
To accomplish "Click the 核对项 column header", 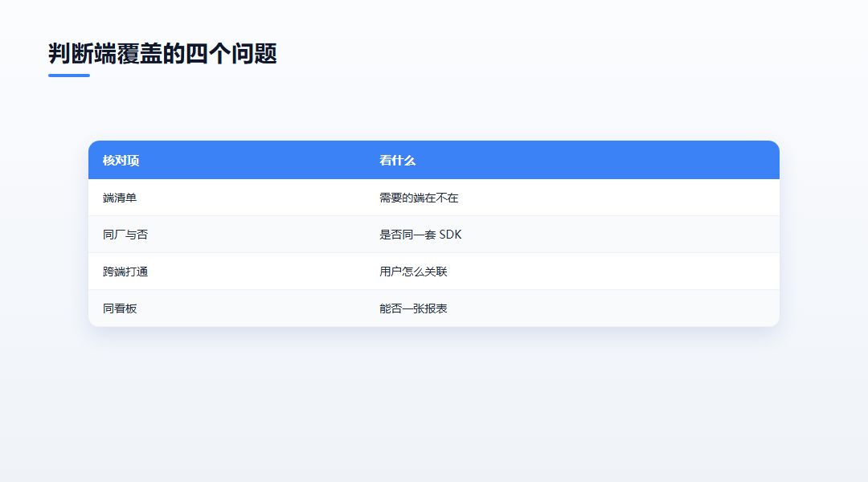I will (x=227, y=161).
